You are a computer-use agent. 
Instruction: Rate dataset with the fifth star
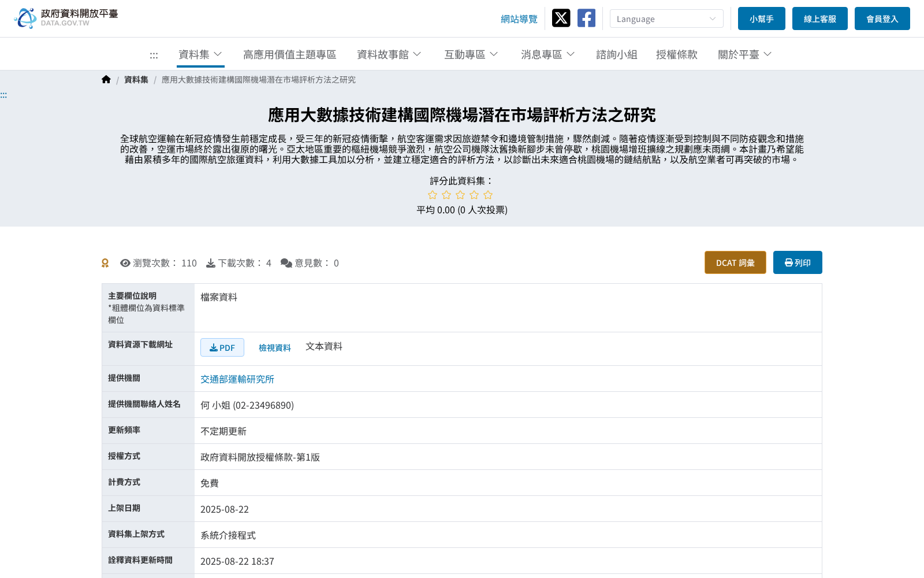coord(488,195)
